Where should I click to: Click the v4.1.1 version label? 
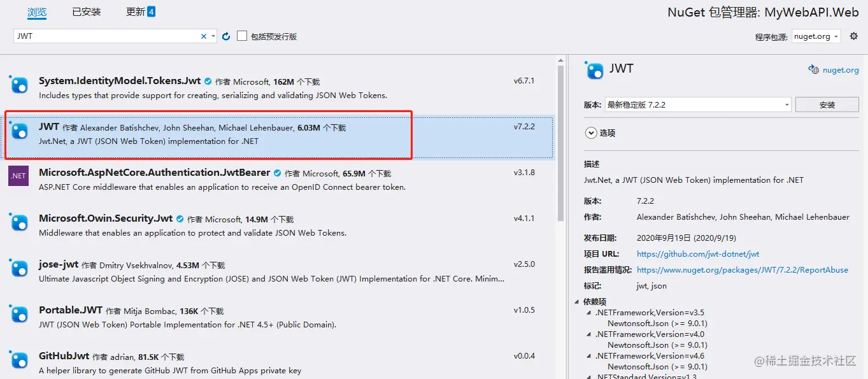[524, 218]
